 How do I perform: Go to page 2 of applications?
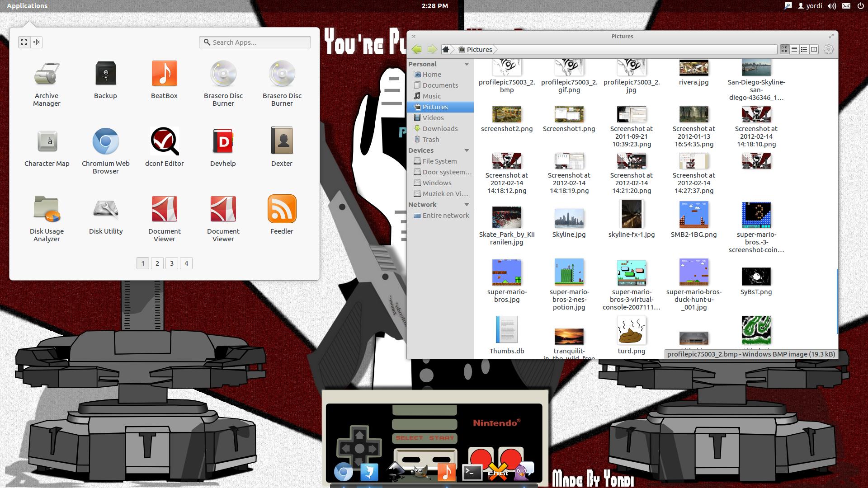click(x=157, y=263)
